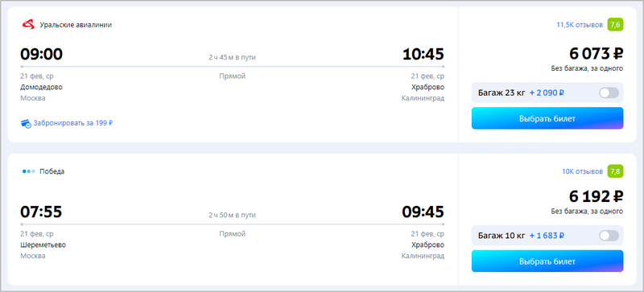Select the 6 192 ₽ ticket with Выбрать билет
The image size is (644, 292).
click(547, 261)
